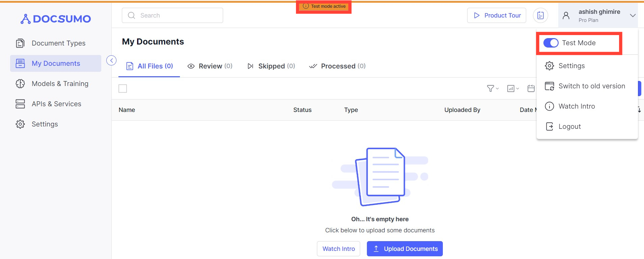Choose Watch Intro in account menu

[x=587, y=106]
